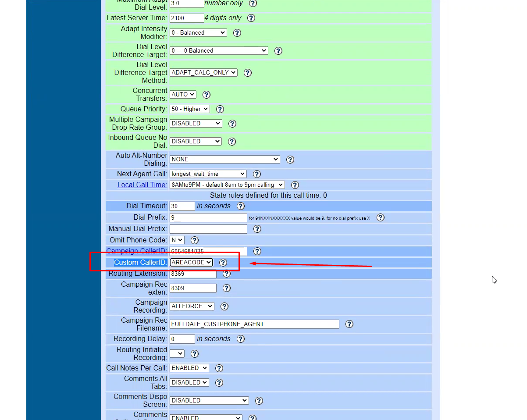Open Auto Alt-Number Dialing dropdown
This screenshot has width=527, height=420.
pos(224,160)
